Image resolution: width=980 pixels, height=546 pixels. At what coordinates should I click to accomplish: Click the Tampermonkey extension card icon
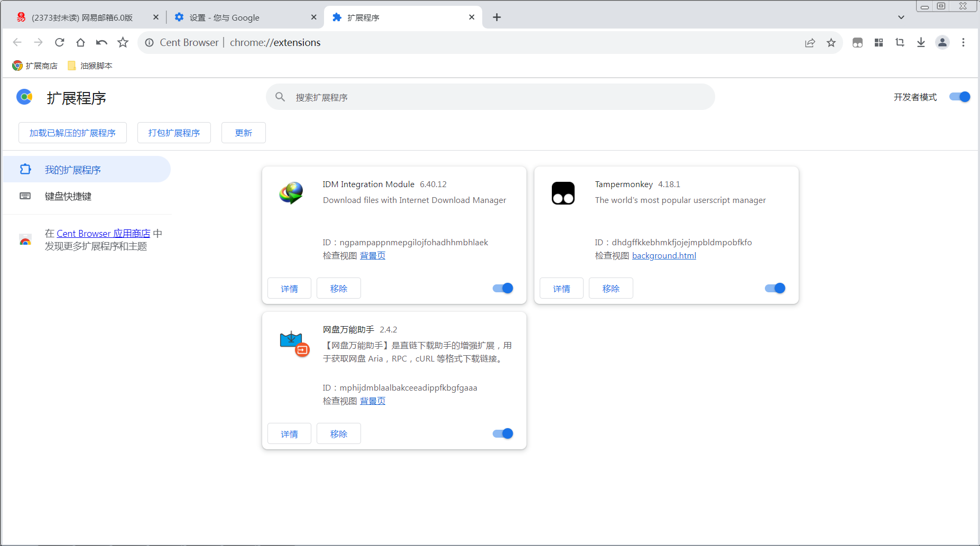pos(563,193)
